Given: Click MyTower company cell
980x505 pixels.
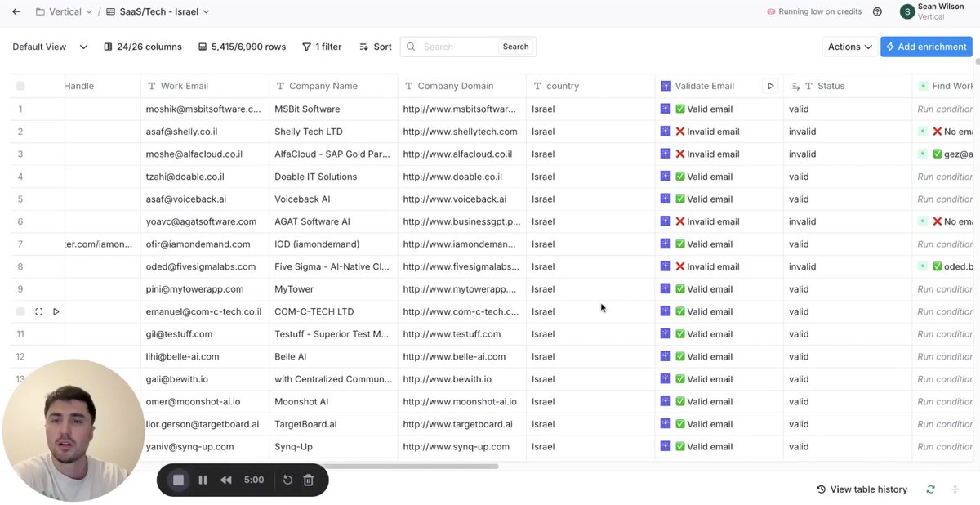Looking at the screenshot, I should [333, 288].
